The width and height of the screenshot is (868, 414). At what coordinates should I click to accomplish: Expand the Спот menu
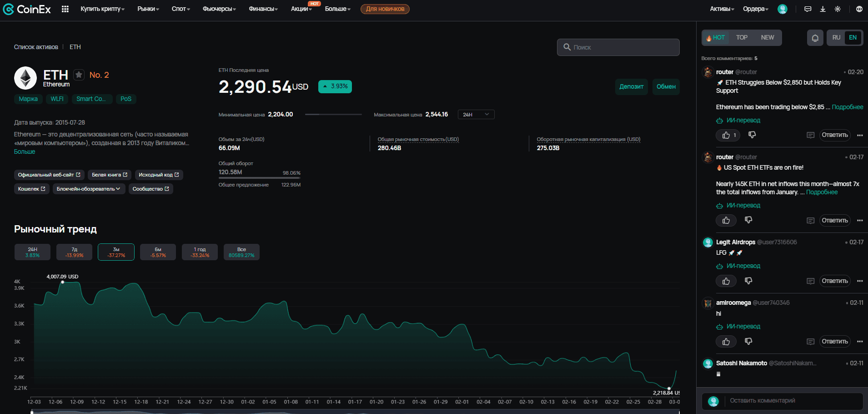(x=181, y=9)
